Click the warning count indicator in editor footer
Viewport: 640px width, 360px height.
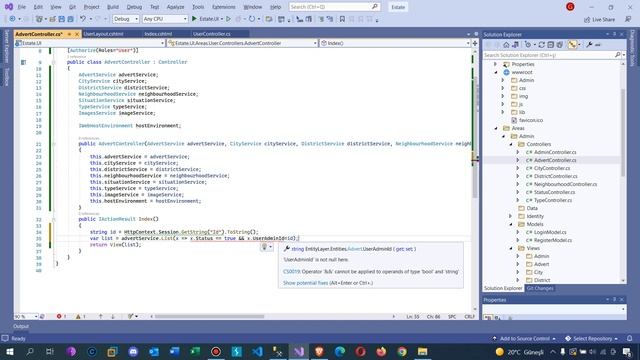80,316
